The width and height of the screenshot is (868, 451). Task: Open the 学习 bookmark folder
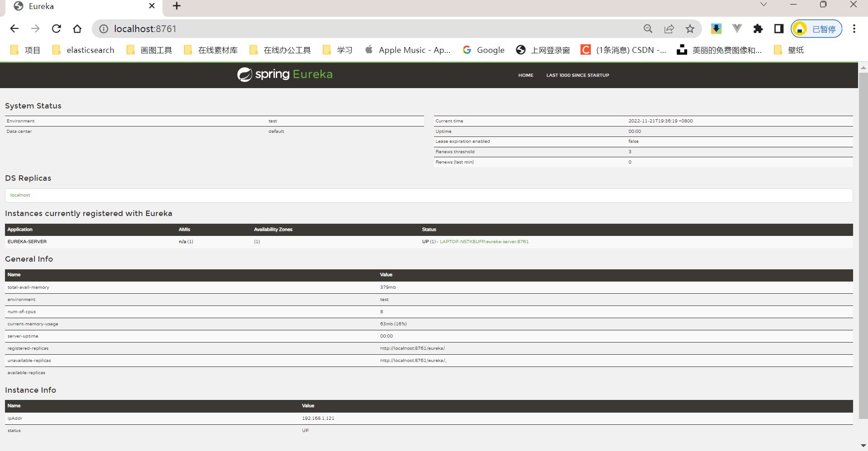[x=338, y=50]
